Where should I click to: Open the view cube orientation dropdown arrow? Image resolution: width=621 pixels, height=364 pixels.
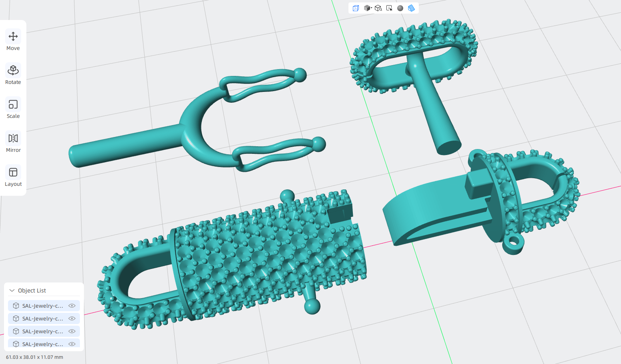[x=371, y=8]
